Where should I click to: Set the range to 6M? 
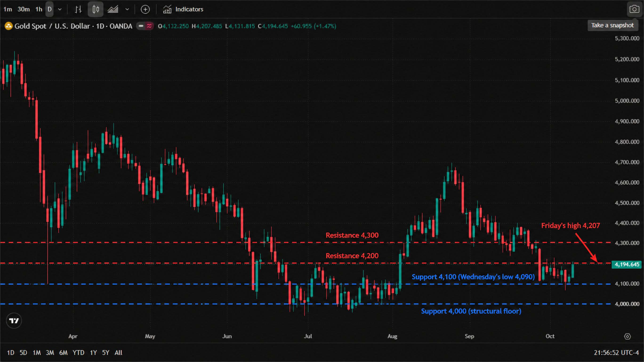coord(63,353)
